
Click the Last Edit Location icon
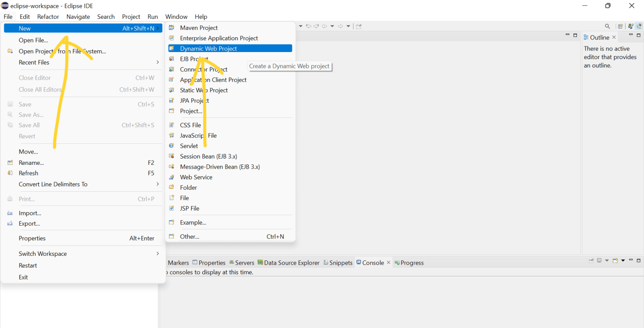point(309,26)
